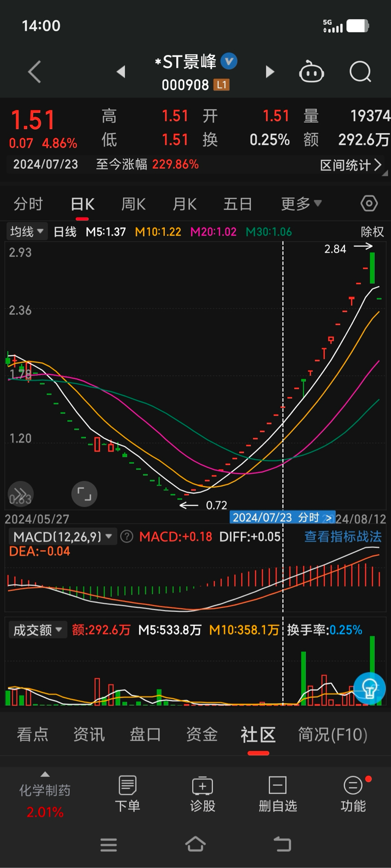This screenshot has width=391, height=868.
Task: Open the robot assistant icon
Action: click(x=311, y=72)
